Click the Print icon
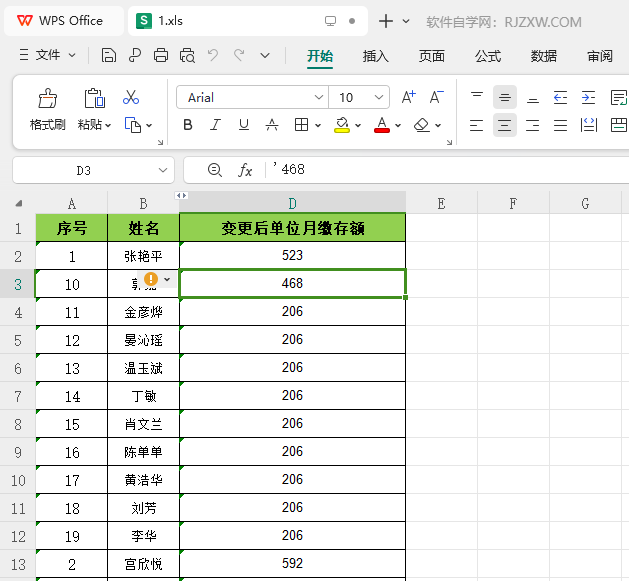Image resolution: width=629 pixels, height=581 pixels. [161, 55]
